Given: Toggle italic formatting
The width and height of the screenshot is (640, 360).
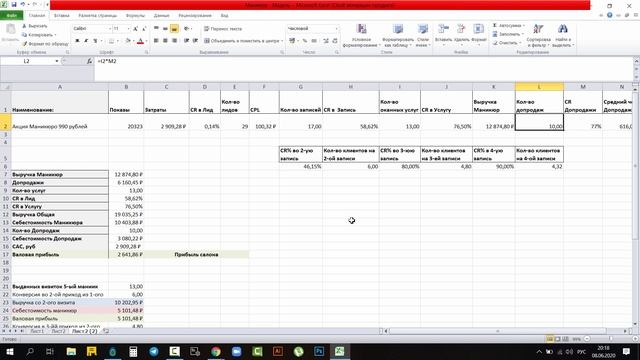Looking at the screenshot, I should coord(86,41).
